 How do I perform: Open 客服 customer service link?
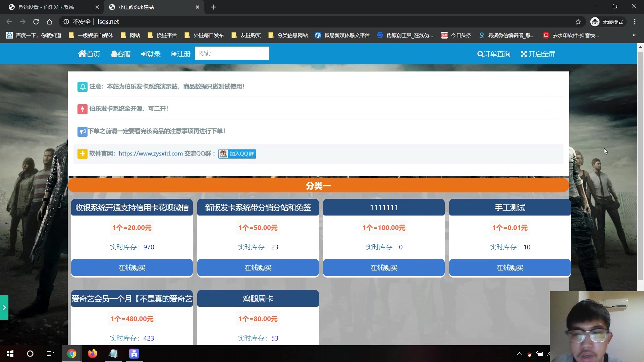121,54
